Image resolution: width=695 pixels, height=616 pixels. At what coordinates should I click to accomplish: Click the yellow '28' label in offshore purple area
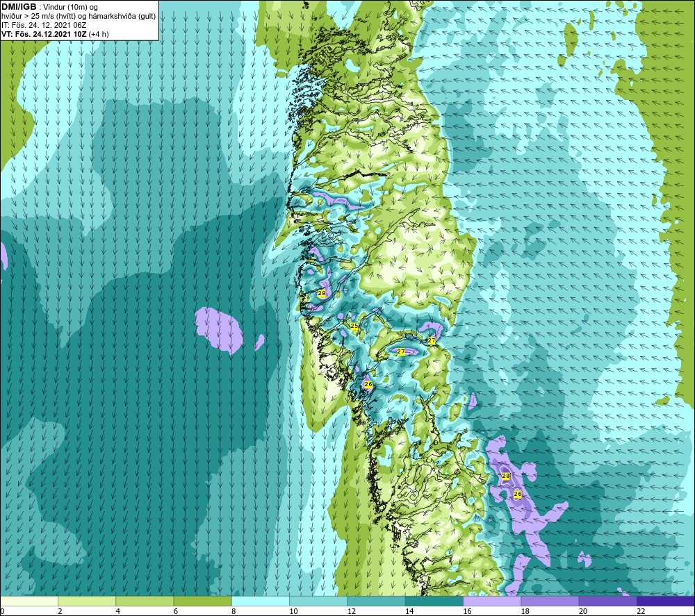[x=506, y=476]
